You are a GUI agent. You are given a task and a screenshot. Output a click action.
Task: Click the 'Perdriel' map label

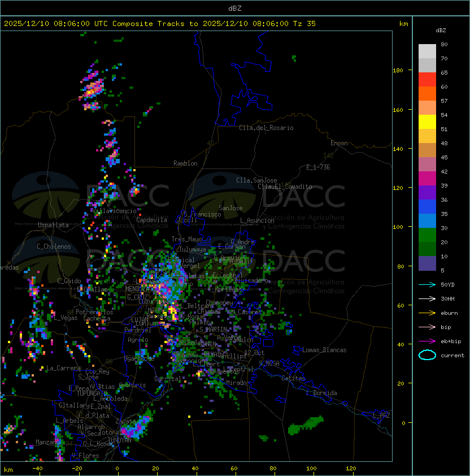(x=138, y=330)
